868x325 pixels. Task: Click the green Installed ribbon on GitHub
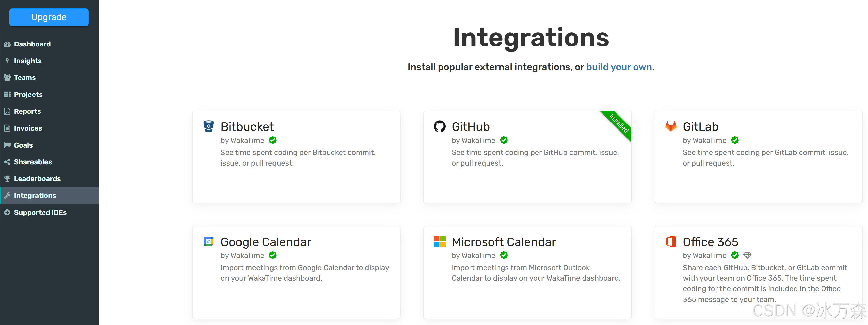pyautogui.click(x=619, y=123)
